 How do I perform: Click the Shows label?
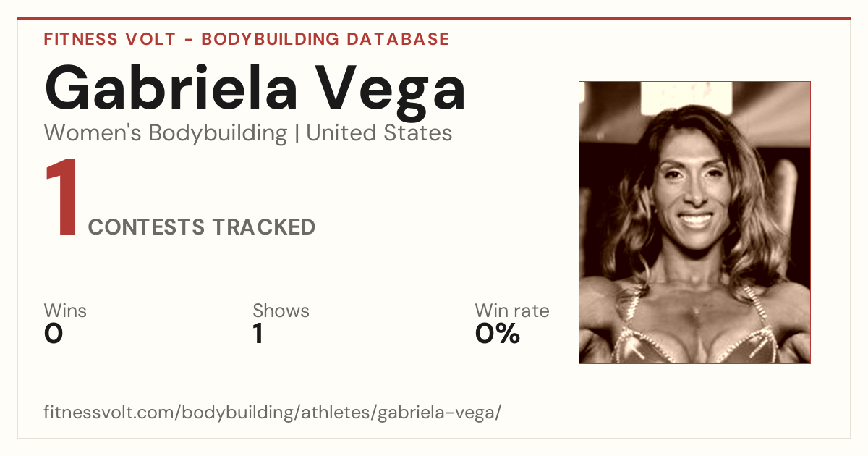click(x=281, y=311)
